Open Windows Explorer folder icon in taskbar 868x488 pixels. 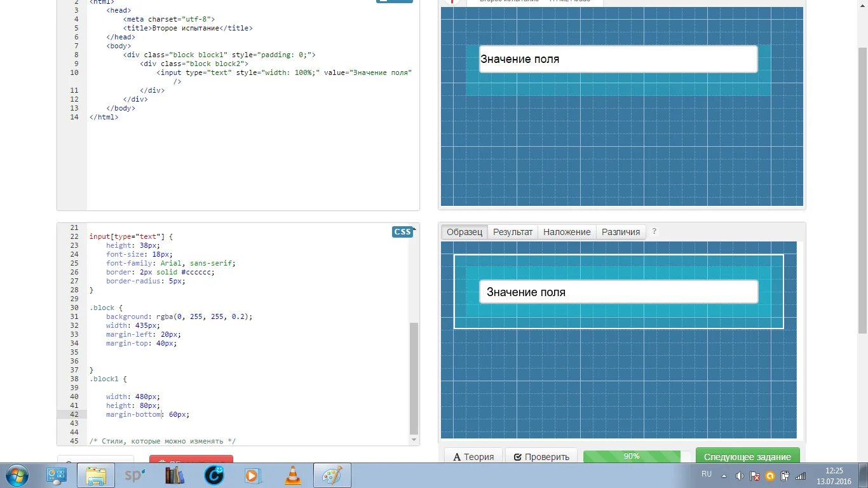pyautogui.click(x=96, y=475)
